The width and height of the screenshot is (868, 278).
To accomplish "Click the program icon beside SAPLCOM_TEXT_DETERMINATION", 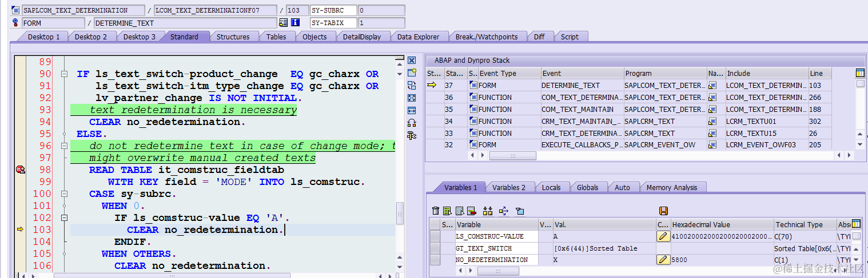I will (15, 10).
